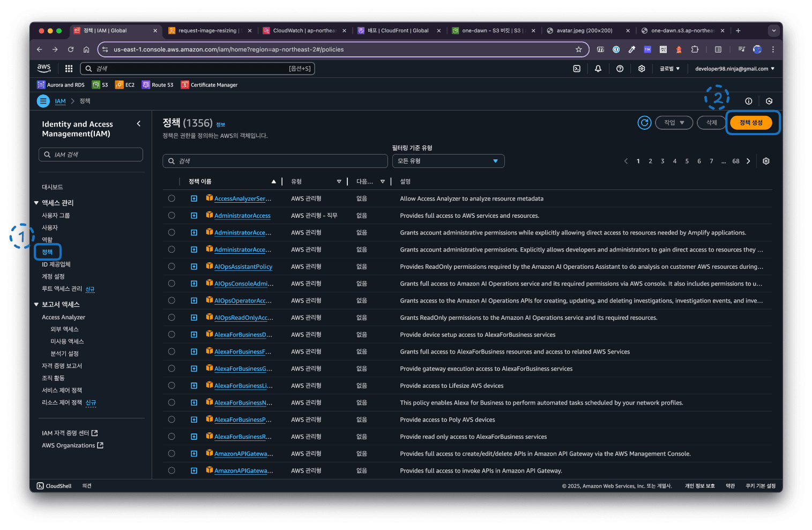Select radio for AlexaForBusinessLi policy
This screenshot has height=530, width=812.
click(172, 386)
